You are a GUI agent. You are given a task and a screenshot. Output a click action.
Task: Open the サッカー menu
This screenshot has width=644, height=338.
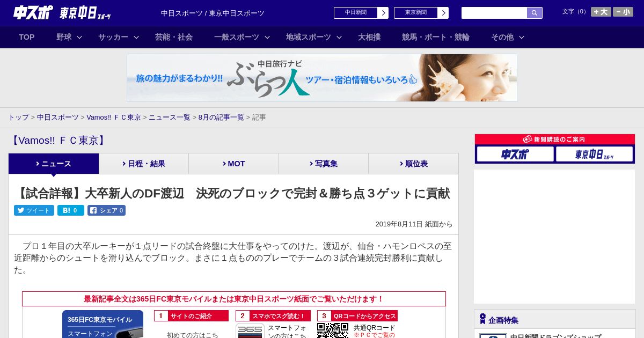113,37
